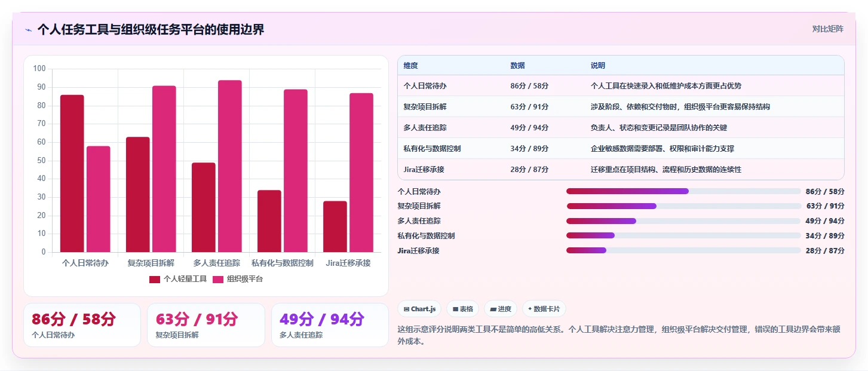Select the 进度 chip
868x371 pixels.
[501, 309]
